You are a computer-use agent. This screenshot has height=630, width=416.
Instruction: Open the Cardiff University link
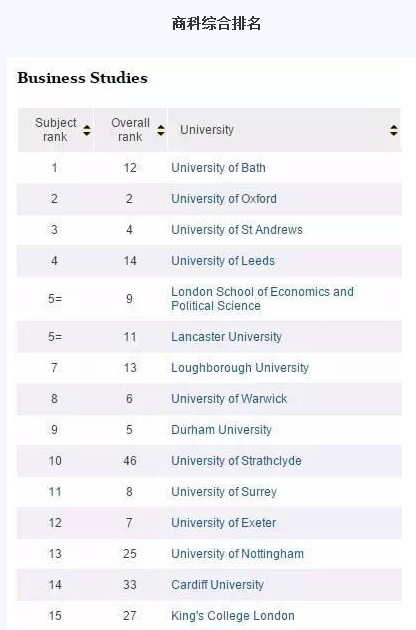coord(217,585)
